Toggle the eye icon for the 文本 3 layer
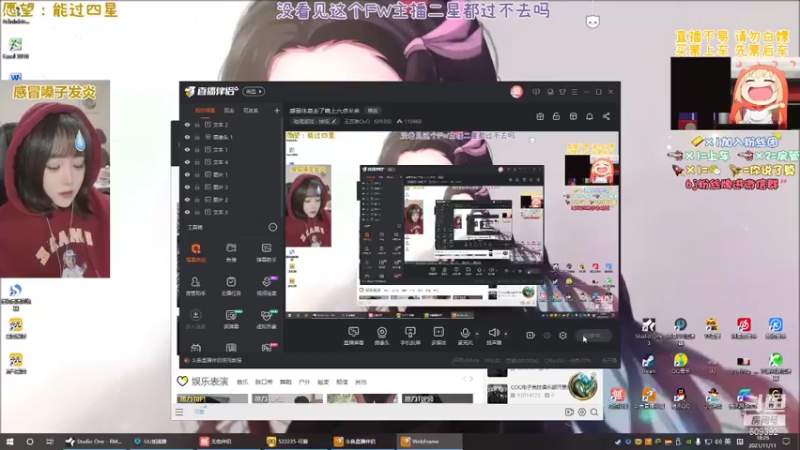The width and height of the screenshot is (800, 450). pos(187,212)
